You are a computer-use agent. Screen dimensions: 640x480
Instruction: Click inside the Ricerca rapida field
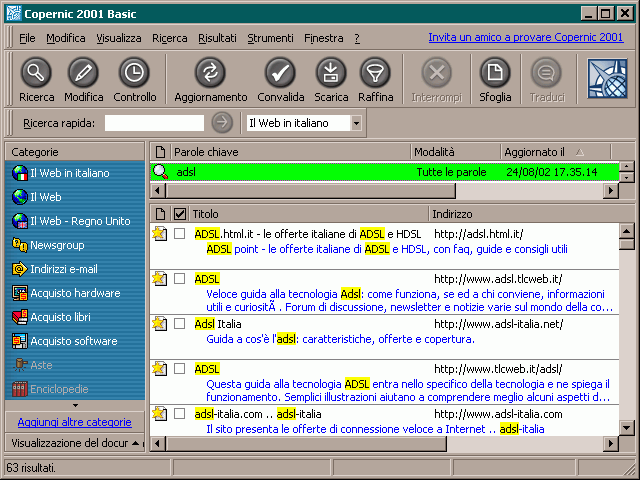coord(154,123)
